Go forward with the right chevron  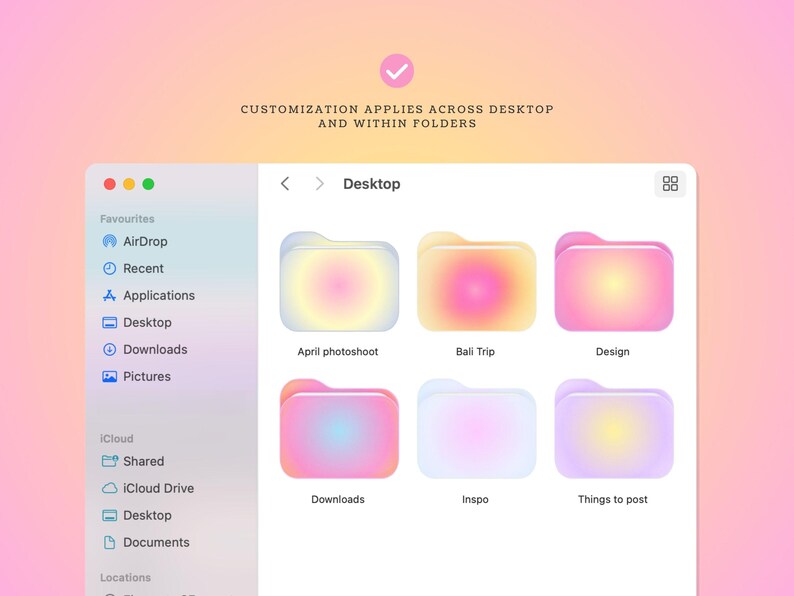click(x=319, y=183)
